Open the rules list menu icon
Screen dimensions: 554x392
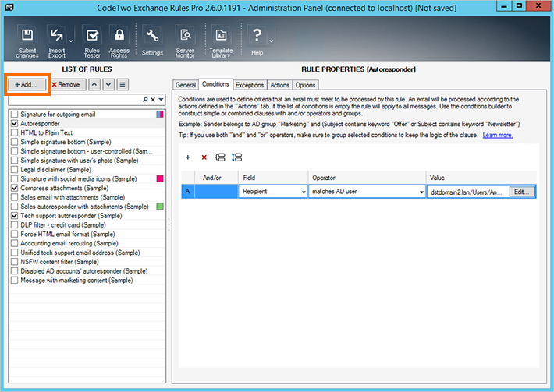(123, 85)
